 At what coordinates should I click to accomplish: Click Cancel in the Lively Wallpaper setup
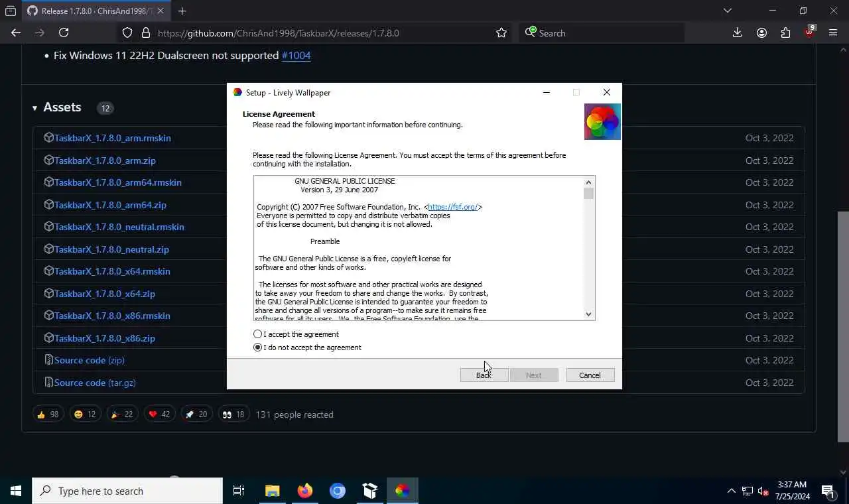pyautogui.click(x=590, y=375)
